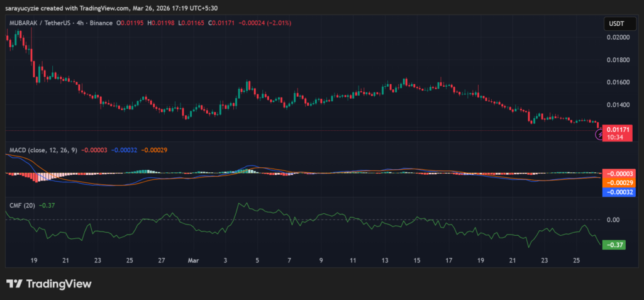644x300 pixels.
Task: Click the 19 date on the left of time axis
Action: (34, 260)
